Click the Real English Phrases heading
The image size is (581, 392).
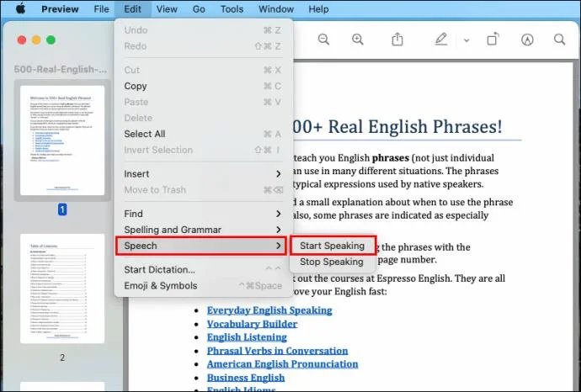[397, 126]
